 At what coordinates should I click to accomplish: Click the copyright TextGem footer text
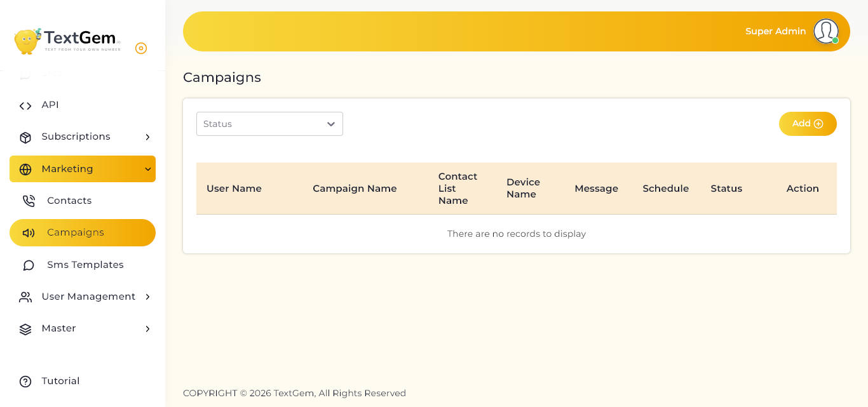tap(294, 393)
